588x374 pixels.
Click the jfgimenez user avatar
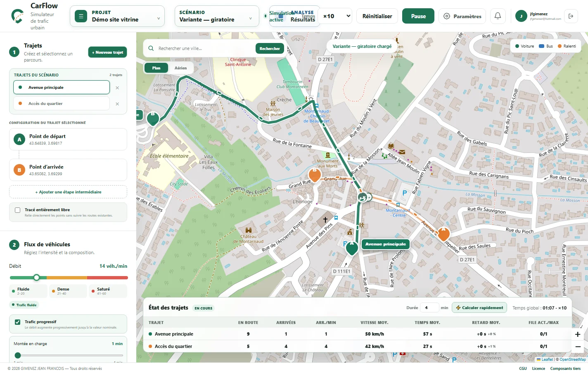click(x=521, y=16)
